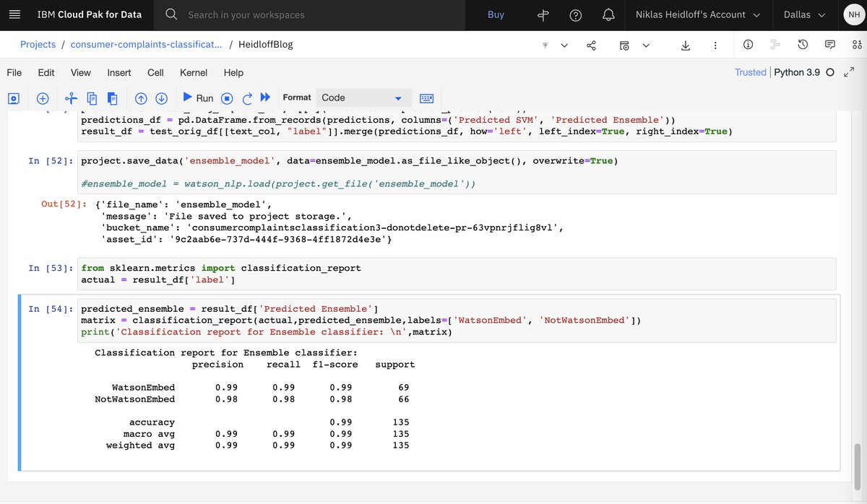Move the selected cell up
The image size is (867, 504).
pyautogui.click(x=142, y=97)
